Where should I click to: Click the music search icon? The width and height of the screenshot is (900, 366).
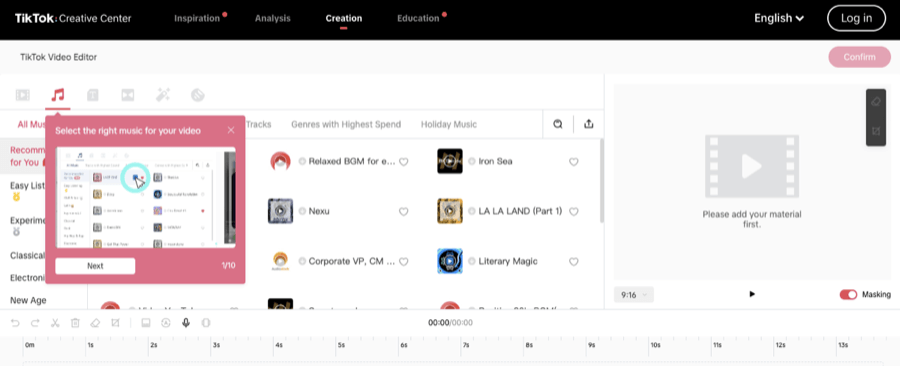pyautogui.click(x=557, y=124)
